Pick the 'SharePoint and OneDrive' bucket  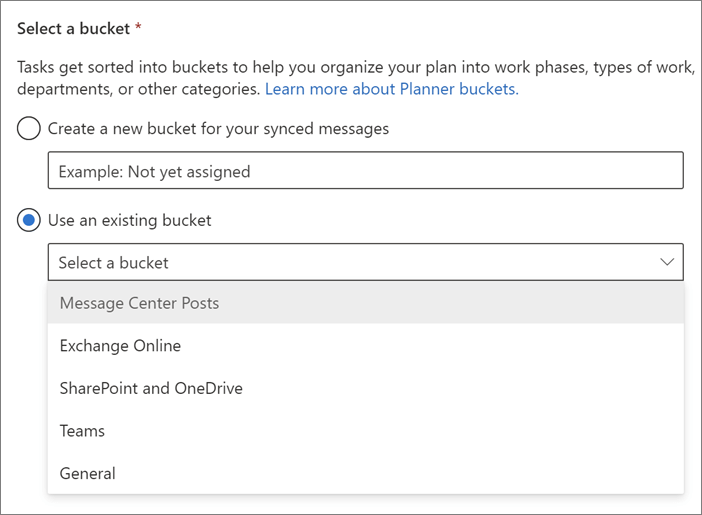[x=151, y=388]
